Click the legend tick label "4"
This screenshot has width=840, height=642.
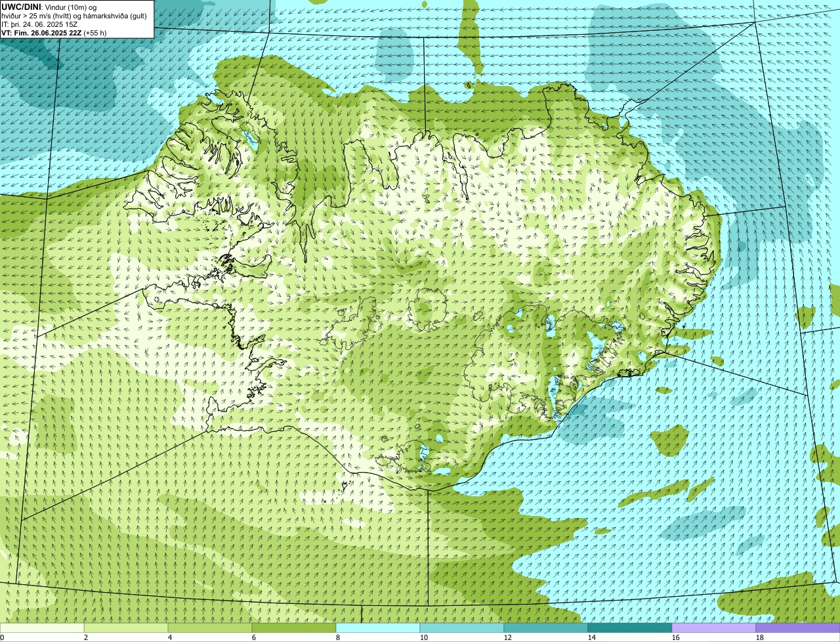tap(170, 637)
